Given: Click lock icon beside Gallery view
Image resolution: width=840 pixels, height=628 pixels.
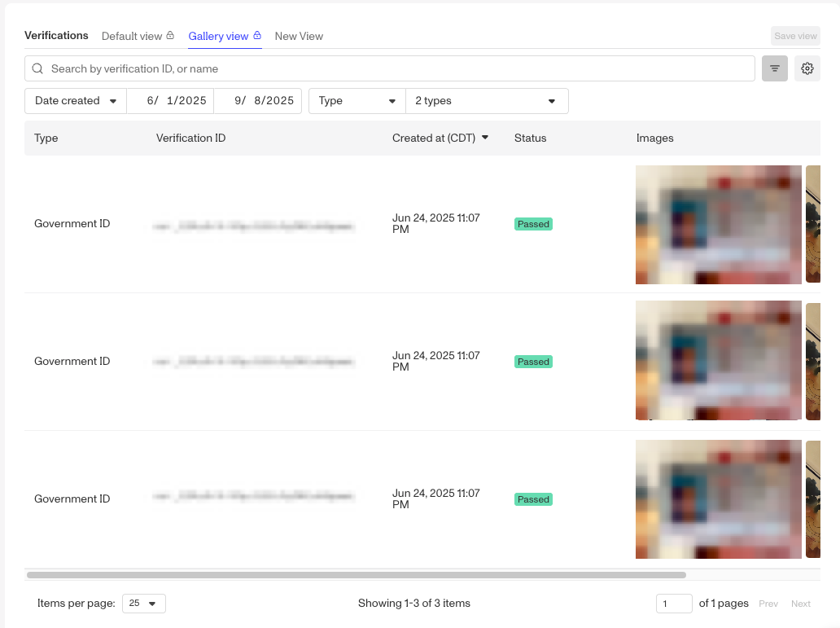Looking at the screenshot, I should pos(257,35).
